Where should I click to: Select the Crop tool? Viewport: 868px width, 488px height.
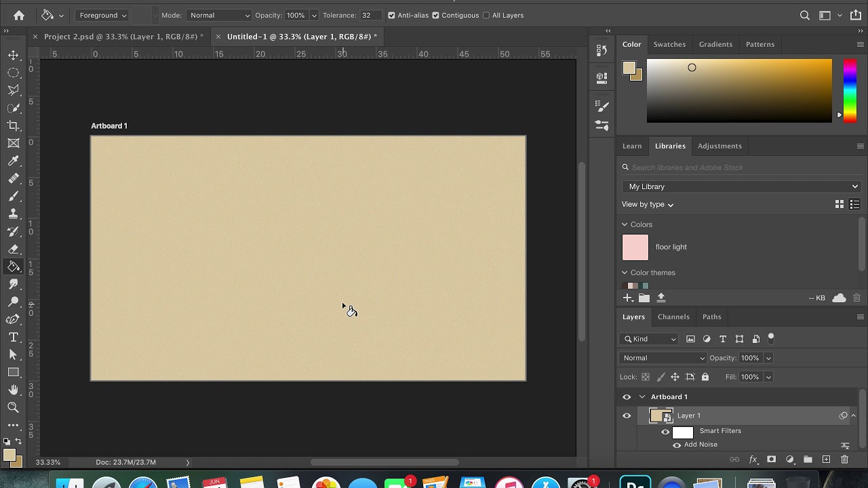point(14,125)
